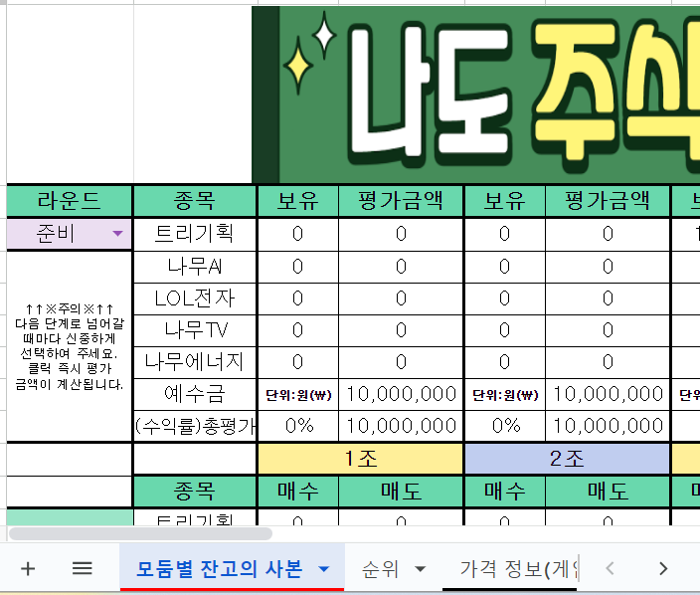The image size is (700, 595).
Task: Select 2조's 예수금 10,000,000 cell
Action: tap(608, 394)
